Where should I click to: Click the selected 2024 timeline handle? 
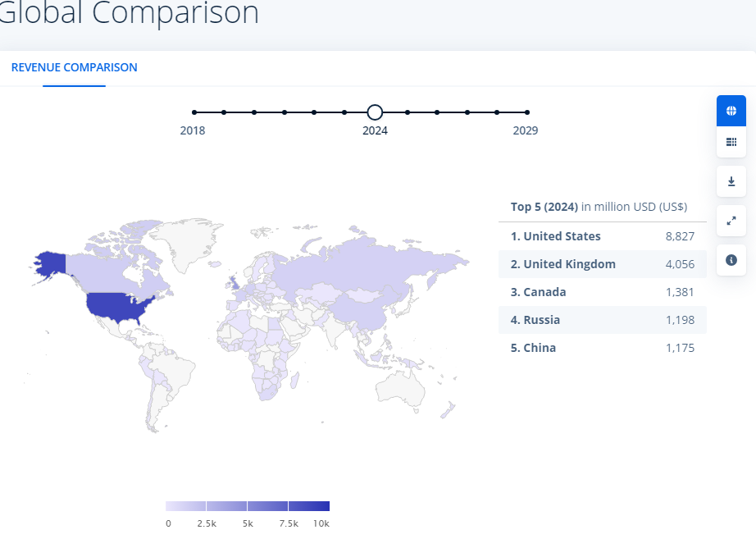click(375, 112)
